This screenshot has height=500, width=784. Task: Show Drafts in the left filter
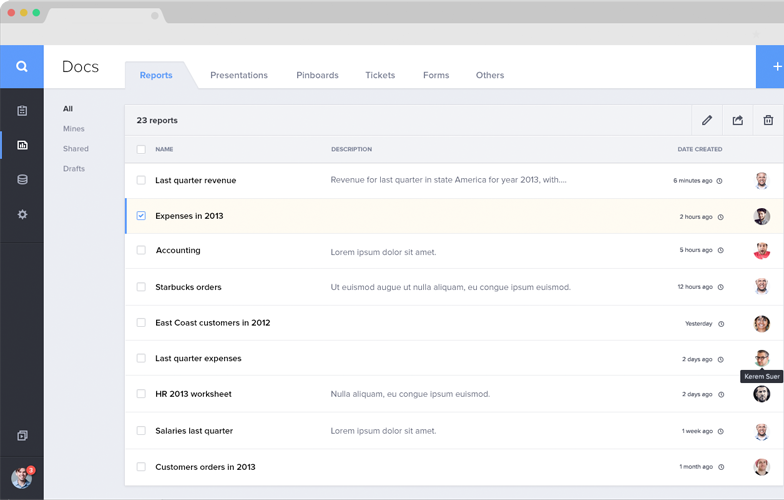click(74, 169)
